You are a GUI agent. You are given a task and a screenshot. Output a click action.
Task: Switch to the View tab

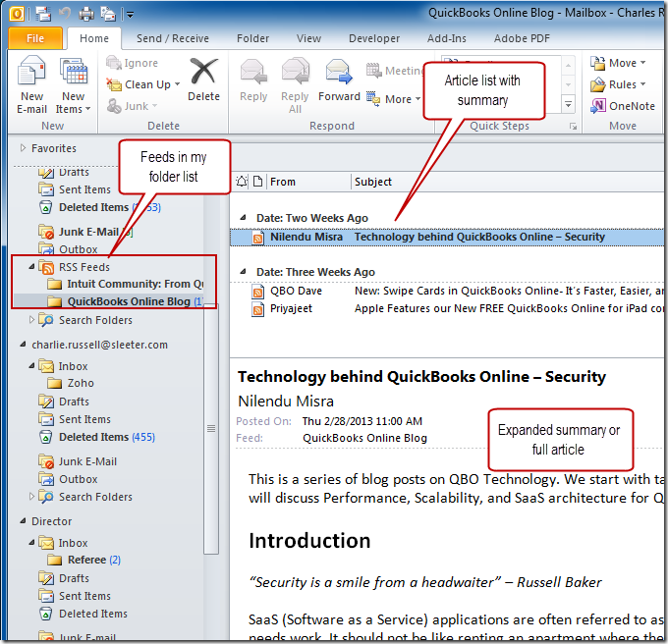(x=308, y=38)
